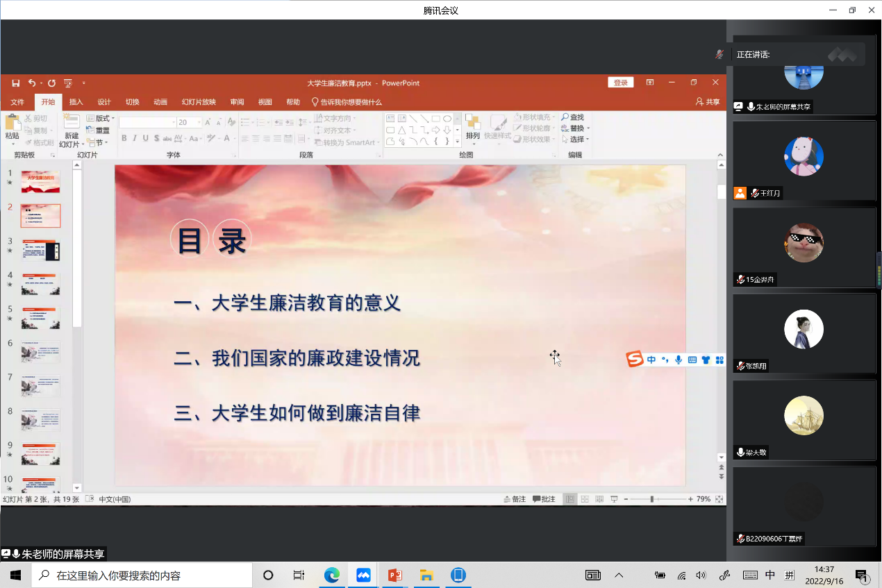Click Sogou input method microphone icon

pyautogui.click(x=678, y=360)
